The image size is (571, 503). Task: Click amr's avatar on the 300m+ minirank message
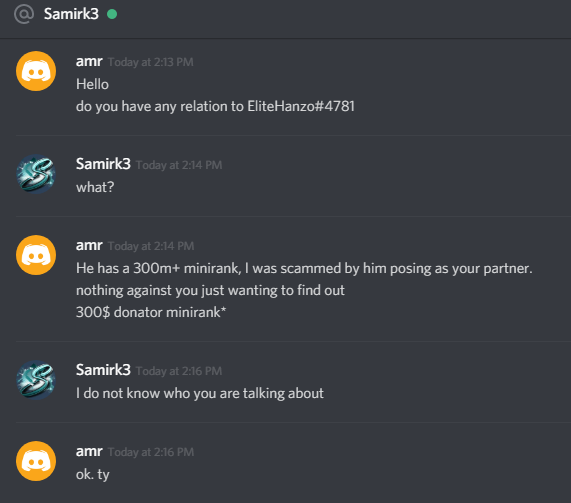tap(36, 255)
